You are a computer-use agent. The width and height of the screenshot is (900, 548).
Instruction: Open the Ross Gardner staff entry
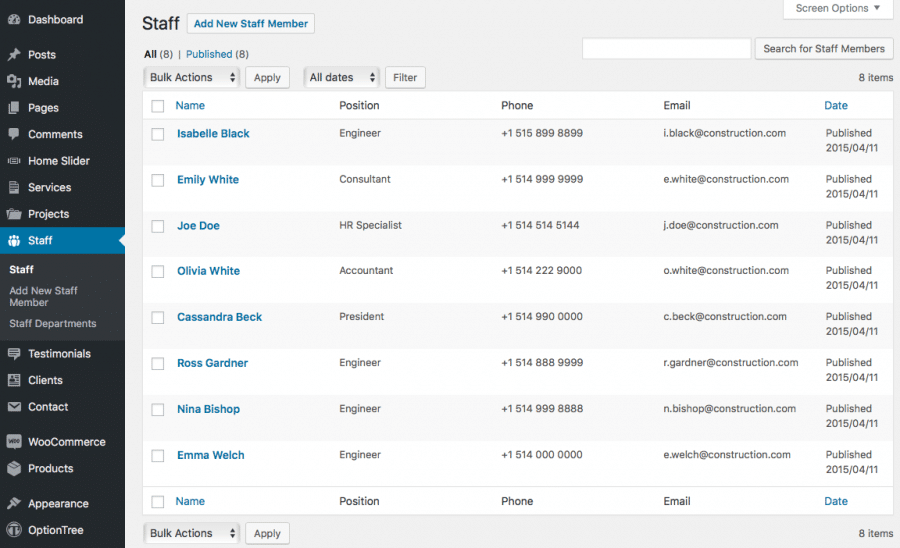click(212, 363)
